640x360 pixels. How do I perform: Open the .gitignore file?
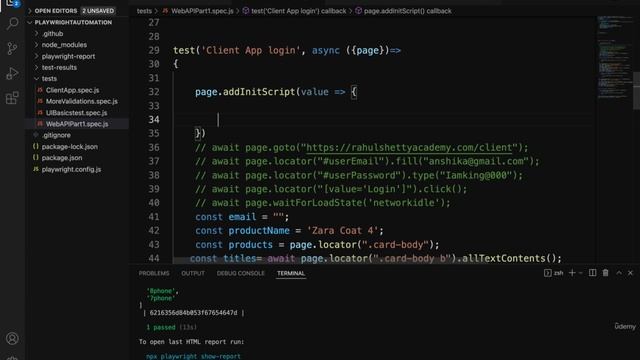tap(56, 135)
